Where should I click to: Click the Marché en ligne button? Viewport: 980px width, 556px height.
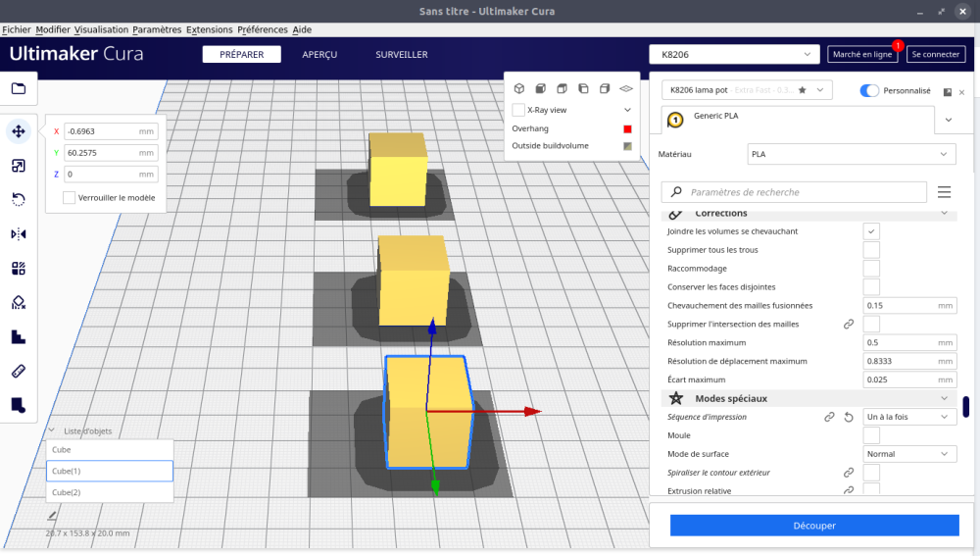pos(862,54)
